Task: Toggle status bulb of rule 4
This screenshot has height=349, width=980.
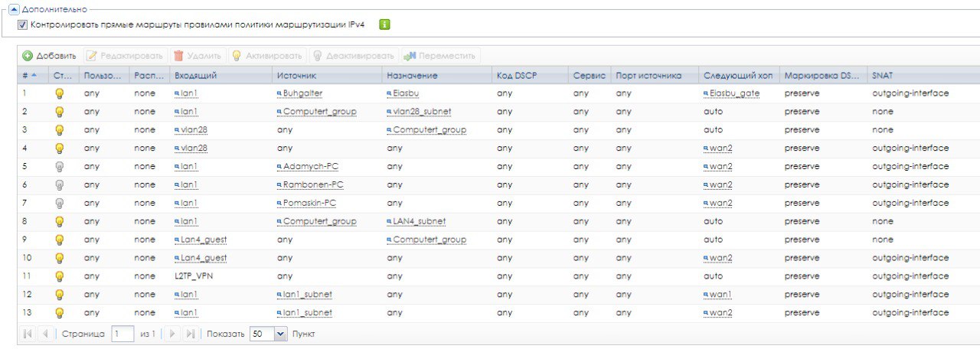Action: pos(60,148)
